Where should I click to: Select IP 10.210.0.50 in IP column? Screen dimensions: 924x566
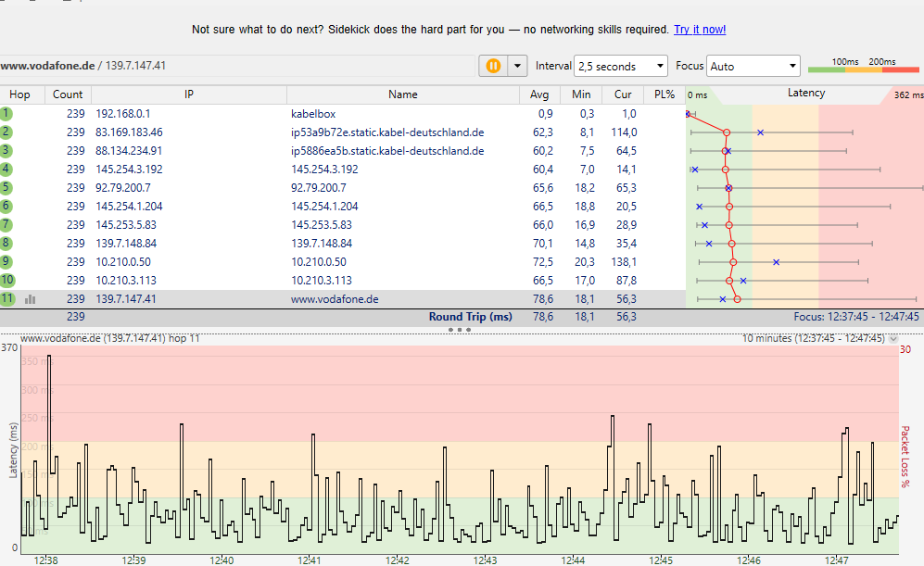point(122,262)
